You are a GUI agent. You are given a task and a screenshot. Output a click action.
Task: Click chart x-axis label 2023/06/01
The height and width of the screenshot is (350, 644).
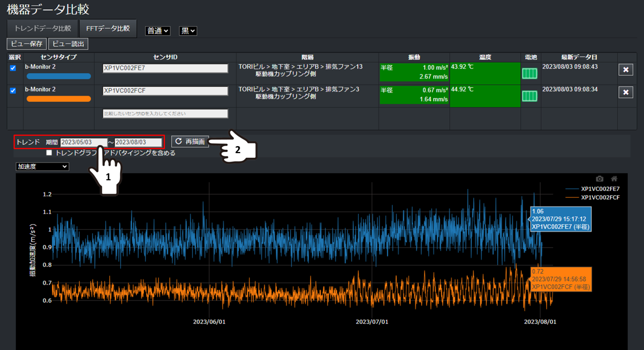tap(209, 322)
